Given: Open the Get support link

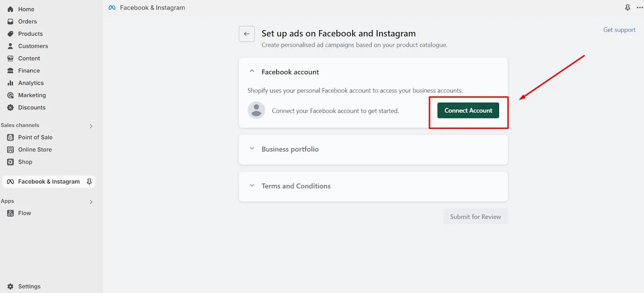Looking at the screenshot, I should tap(619, 30).
